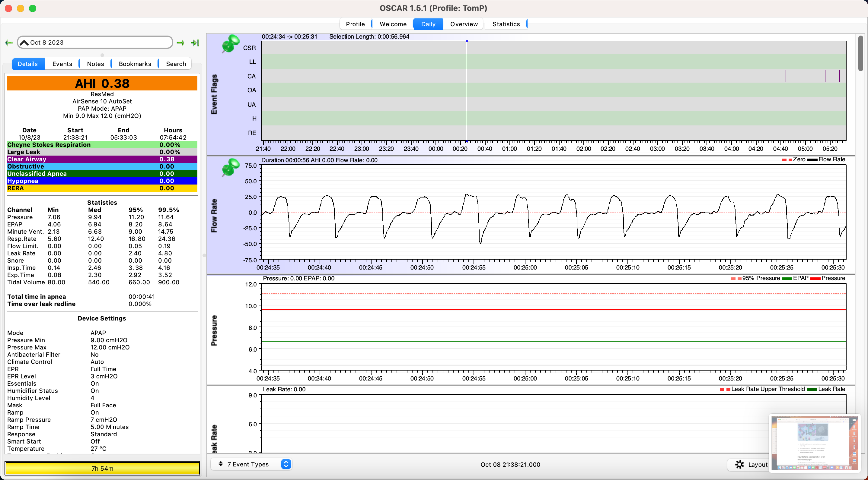Click the Details button
Image resolution: width=868 pixels, height=480 pixels.
pos(28,63)
